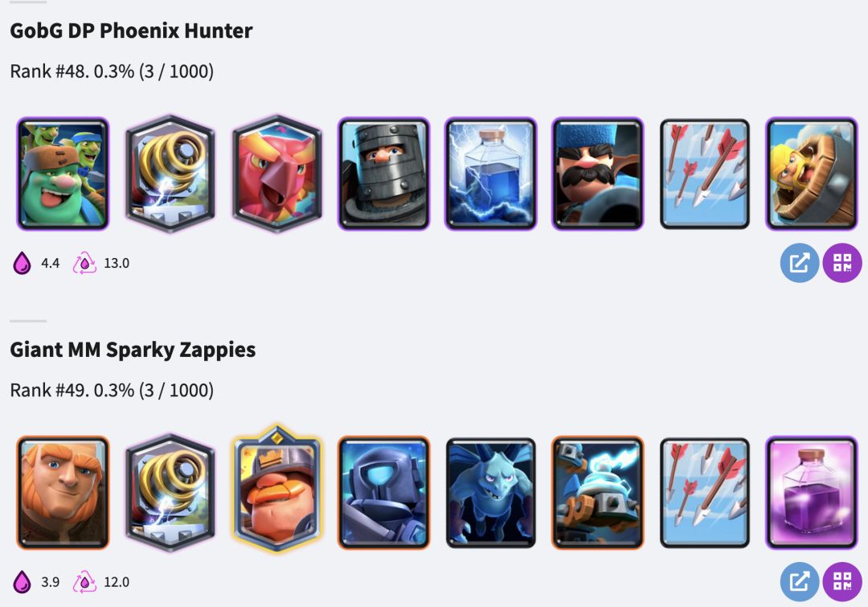Click the Dark Prince card
868x607 pixels.
coord(383,174)
